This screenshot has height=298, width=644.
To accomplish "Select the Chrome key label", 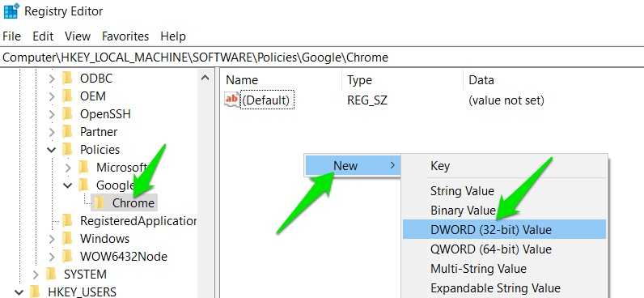I will click(x=133, y=203).
